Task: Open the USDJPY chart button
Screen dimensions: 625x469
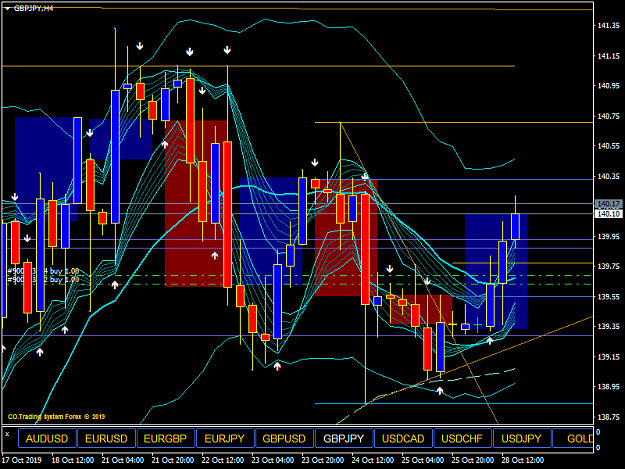Action: [522, 439]
